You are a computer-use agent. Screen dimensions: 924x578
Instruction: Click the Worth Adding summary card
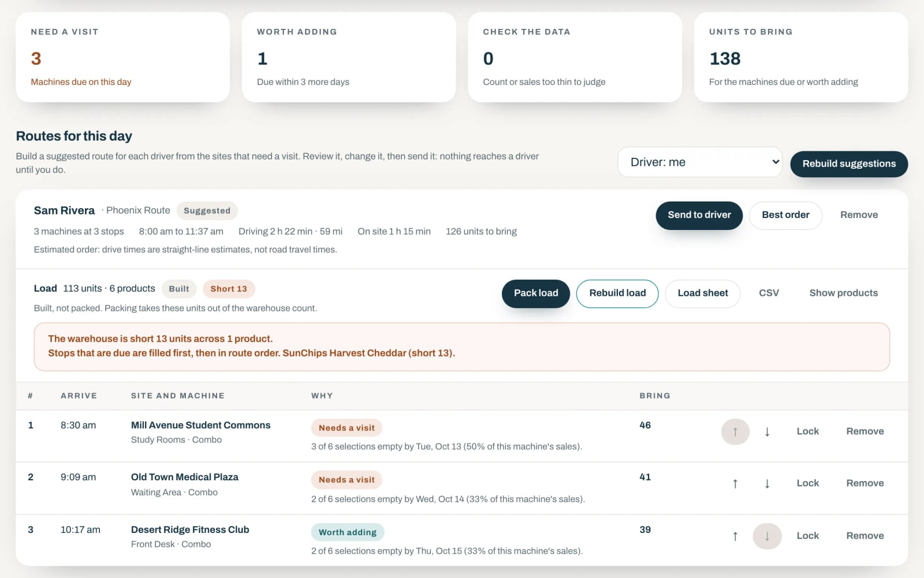pos(349,57)
